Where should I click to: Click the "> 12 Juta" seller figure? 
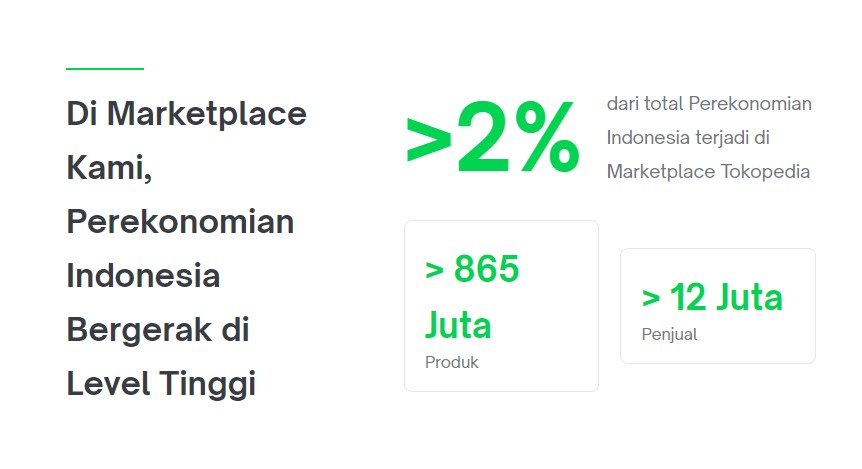point(712,297)
